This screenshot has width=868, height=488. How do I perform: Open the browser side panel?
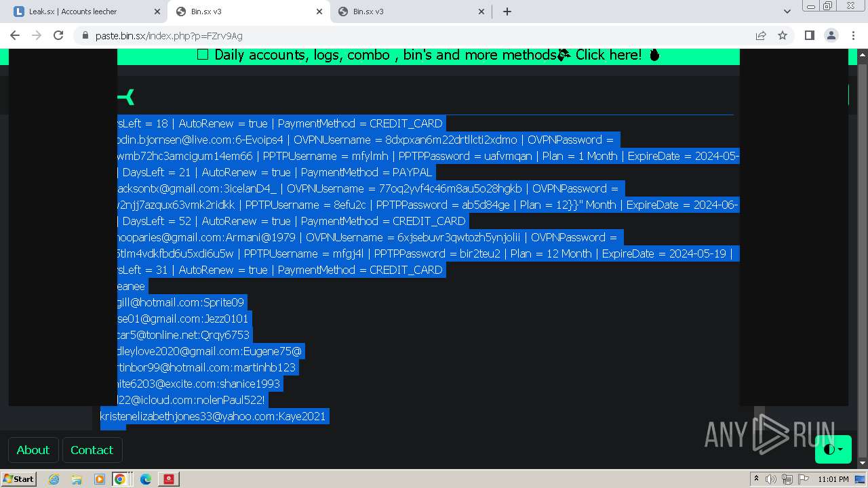(x=809, y=35)
